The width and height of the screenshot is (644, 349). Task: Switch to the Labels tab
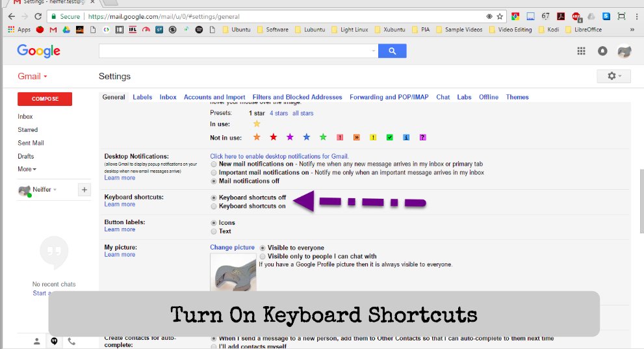[x=142, y=97]
